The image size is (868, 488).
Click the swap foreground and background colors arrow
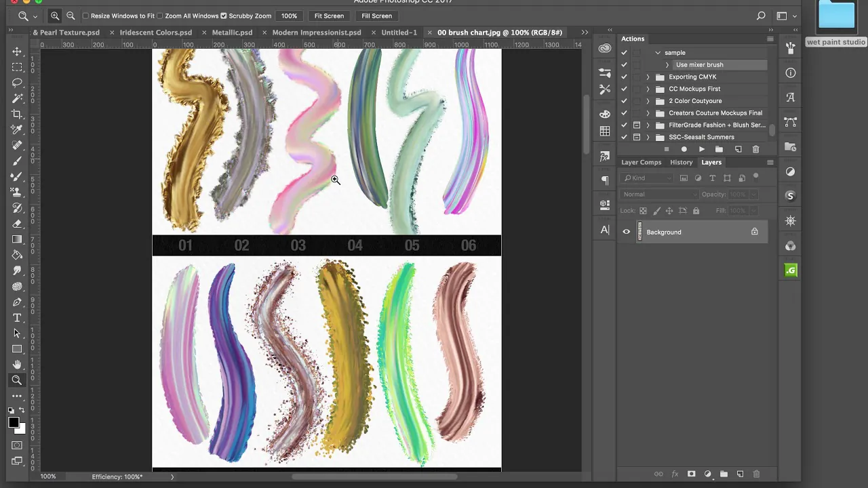(x=22, y=411)
